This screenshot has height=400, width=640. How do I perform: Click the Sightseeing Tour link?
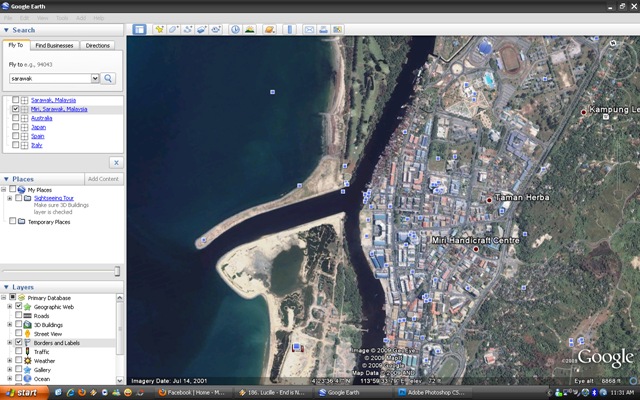[54, 198]
